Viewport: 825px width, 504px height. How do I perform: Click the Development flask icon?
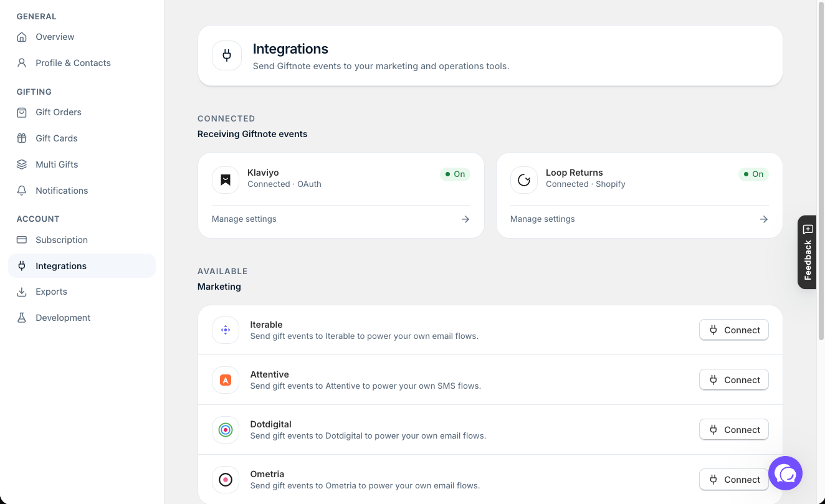point(22,318)
